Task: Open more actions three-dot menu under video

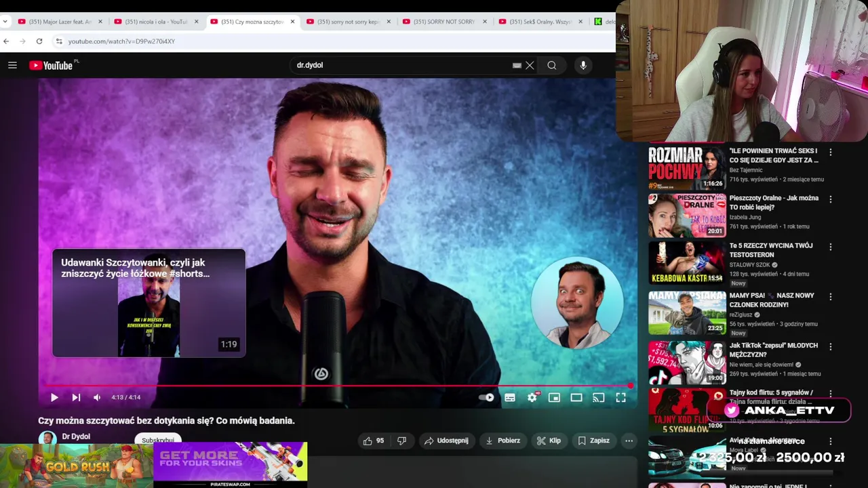Action: [x=629, y=441]
